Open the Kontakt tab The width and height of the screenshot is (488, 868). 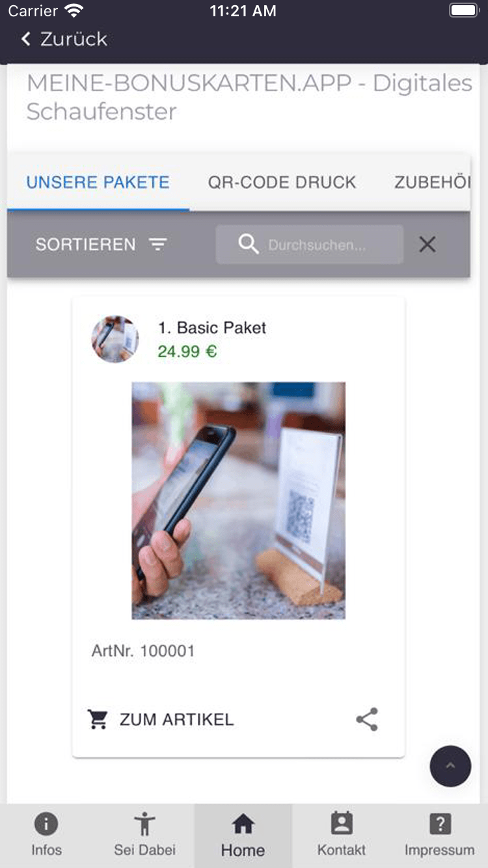(342, 835)
